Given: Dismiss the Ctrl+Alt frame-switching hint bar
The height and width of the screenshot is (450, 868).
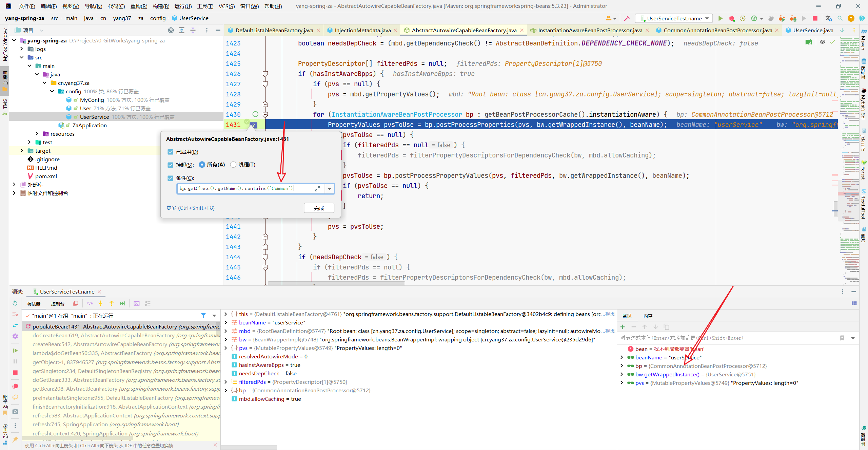Looking at the screenshot, I should (x=215, y=445).
